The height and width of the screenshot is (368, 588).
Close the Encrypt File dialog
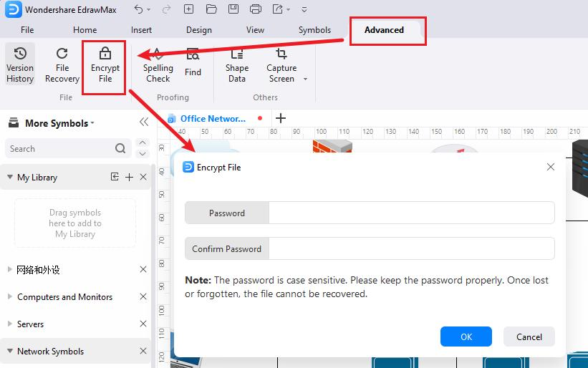coord(551,167)
